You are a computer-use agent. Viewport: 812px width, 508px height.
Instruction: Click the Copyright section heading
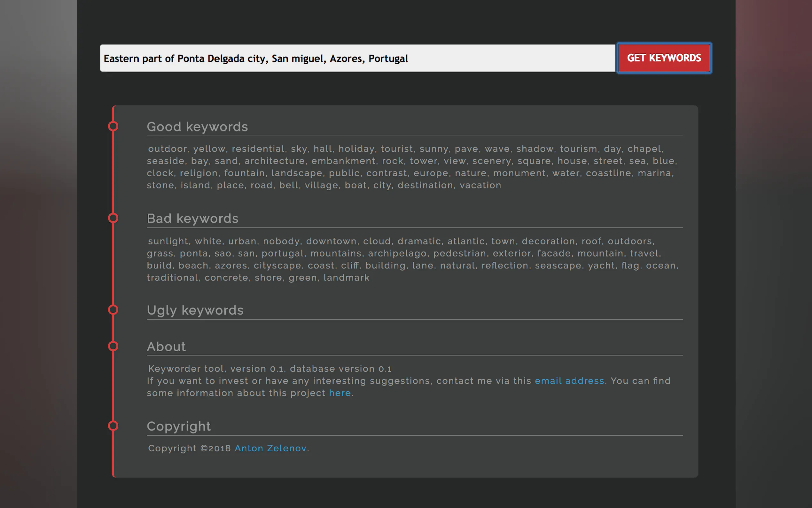pyautogui.click(x=179, y=426)
